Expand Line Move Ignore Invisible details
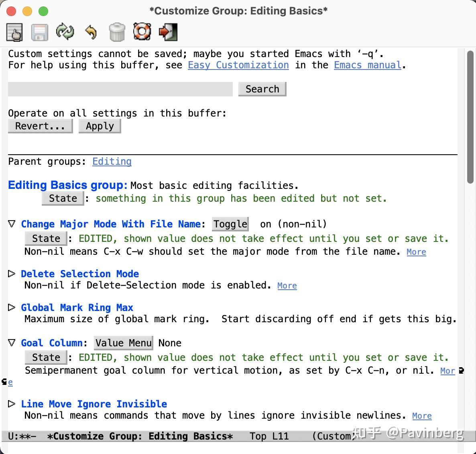 click(x=12, y=404)
